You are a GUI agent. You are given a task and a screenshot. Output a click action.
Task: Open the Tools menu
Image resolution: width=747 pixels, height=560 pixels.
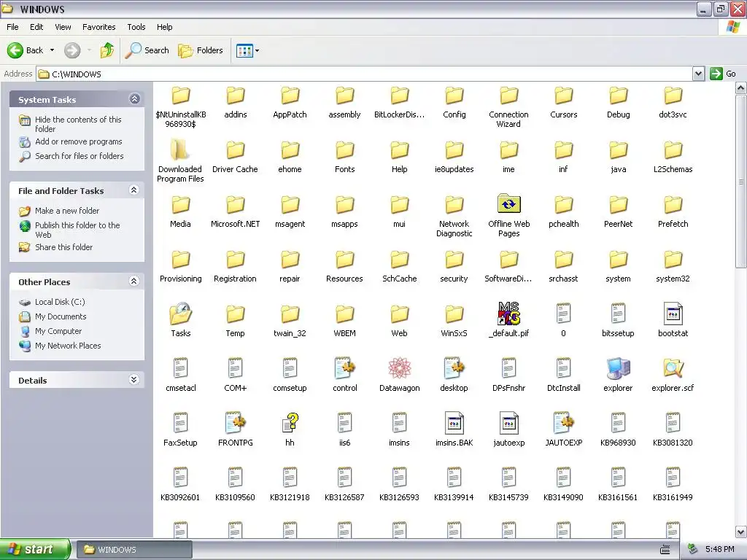click(136, 27)
